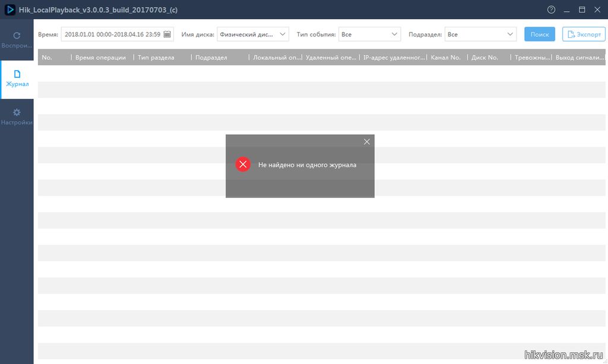Screen dimensions: 608x364
Task: Click the Экспорт export button
Action: pos(584,34)
